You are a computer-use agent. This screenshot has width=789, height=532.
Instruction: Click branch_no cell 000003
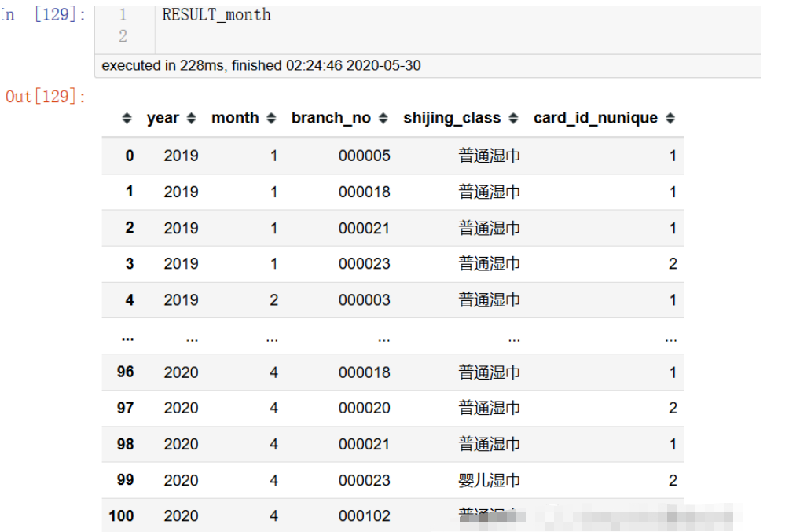[x=365, y=300]
